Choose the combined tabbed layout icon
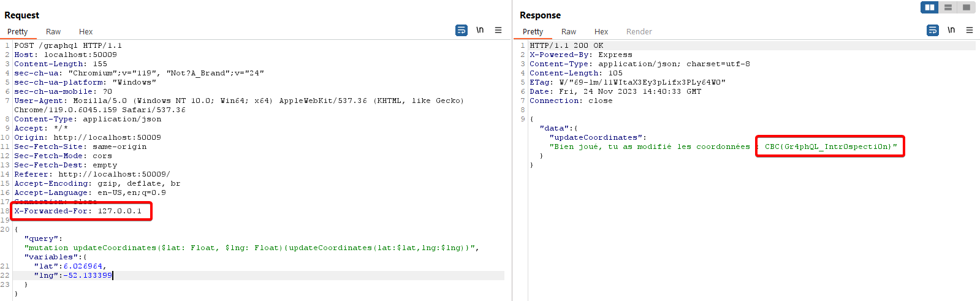980x301 pixels. pyautogui.click(x=967, y=7)
